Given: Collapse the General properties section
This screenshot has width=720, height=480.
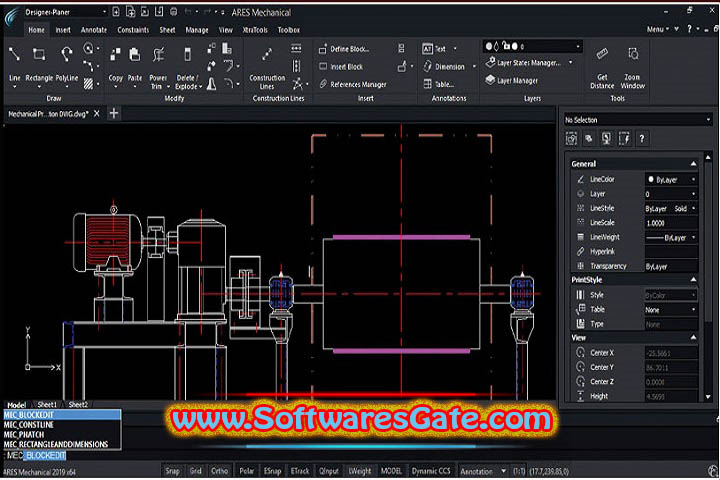Looking at the screenshot, I should (693, 164).
